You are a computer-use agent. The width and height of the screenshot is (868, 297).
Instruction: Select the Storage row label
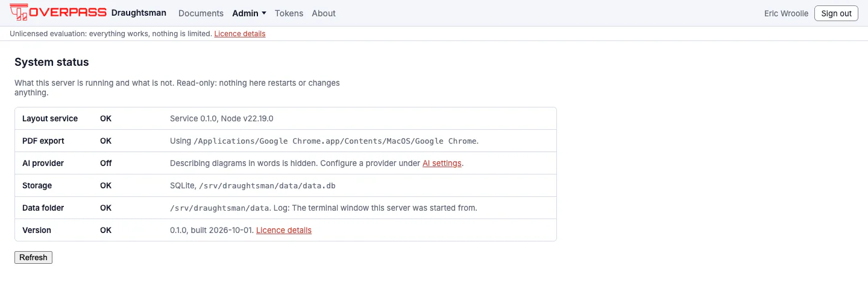pyautogui.click(x=37, y=185)
